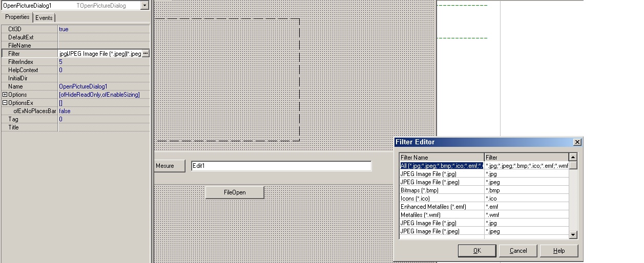Click the ofExNoPlacesBar false value

pyautogui.click(x=102, y=111)
